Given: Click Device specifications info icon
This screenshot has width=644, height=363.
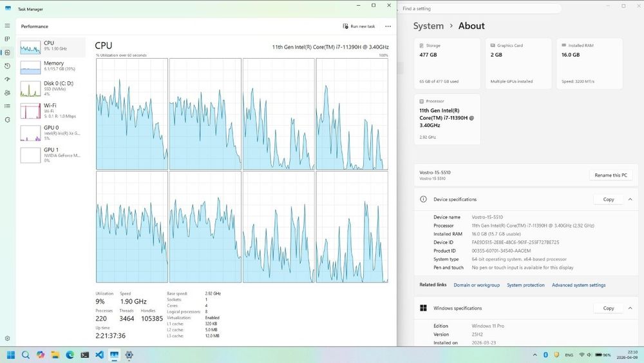Looking at the screenshot, I should [423, 199].
